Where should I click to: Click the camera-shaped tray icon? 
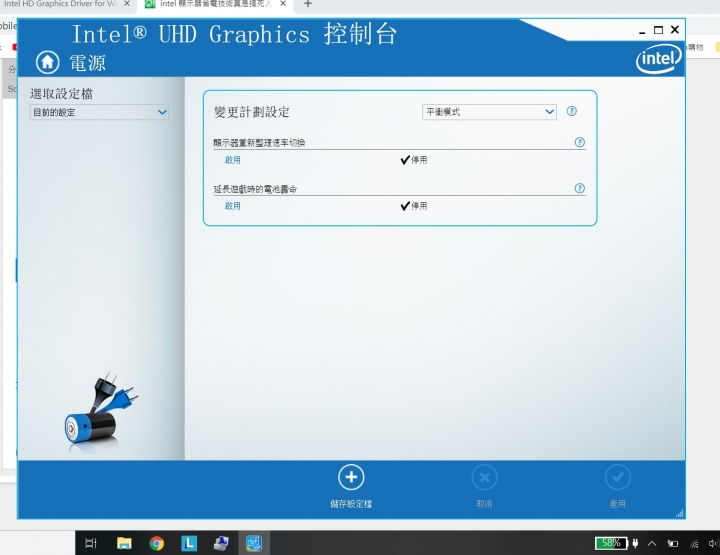click(673, 544)
